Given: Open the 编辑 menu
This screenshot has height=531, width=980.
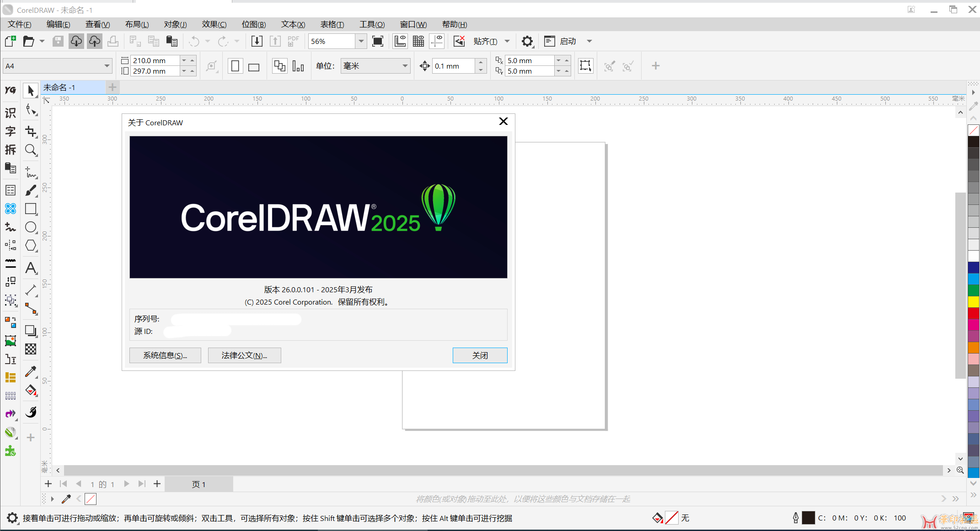Looking at the screenshot, I should coord(58,24).
